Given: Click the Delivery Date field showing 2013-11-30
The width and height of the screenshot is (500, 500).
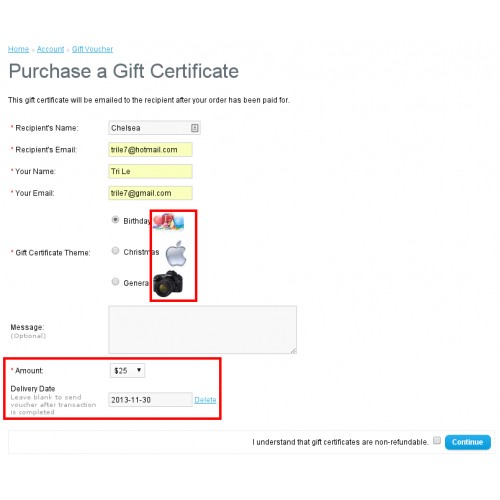Looking at the screenshot, I should pos(150,400).
